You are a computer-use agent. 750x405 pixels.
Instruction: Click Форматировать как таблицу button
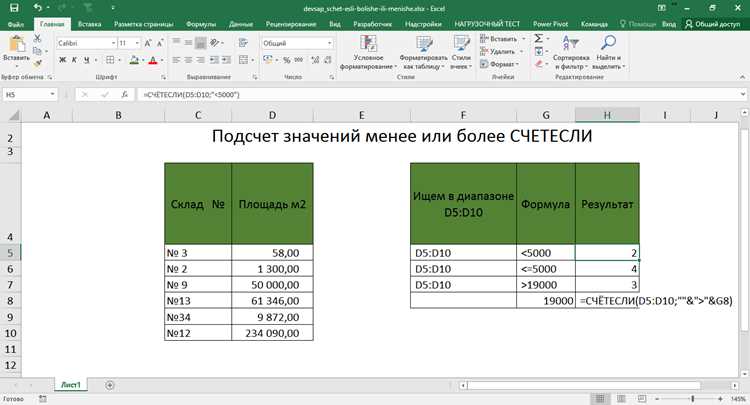point(423,53)
